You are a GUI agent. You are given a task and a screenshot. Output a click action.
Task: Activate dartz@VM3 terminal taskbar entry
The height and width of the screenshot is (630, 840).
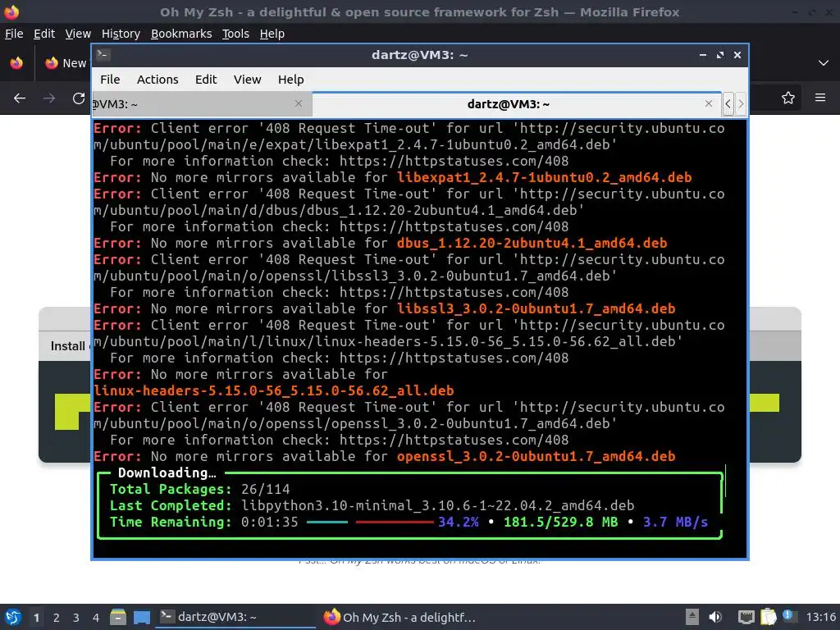(x=235, y=617)
